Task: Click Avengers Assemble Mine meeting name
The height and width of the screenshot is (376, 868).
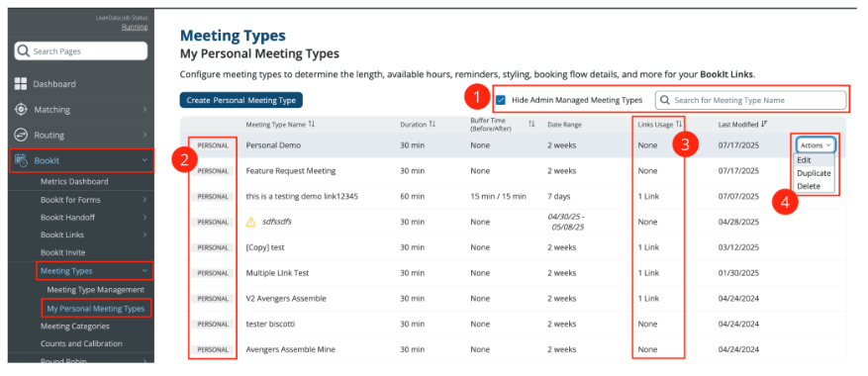Action: pos(290,349)
